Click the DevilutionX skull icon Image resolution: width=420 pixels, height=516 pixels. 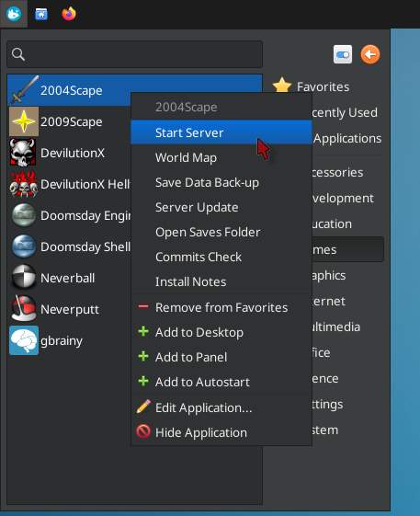[x=24, y=153]
